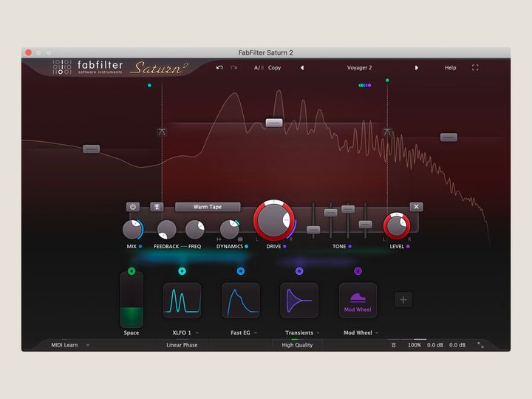
Task: Click the Mix knob
Action: click(x=133, y=230)
